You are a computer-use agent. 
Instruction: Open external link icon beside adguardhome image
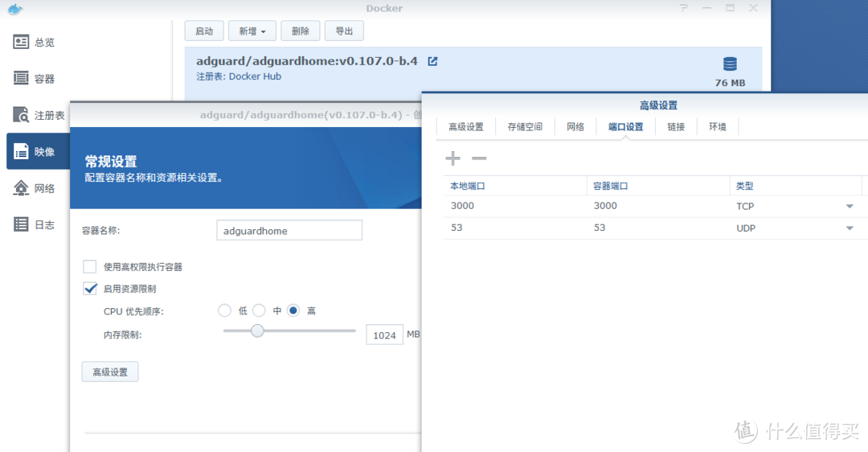point(432,61)
